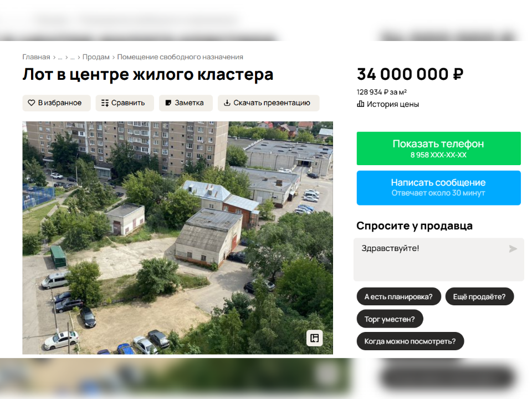532x399 pixels.
Task: Open 'Помещение свободного назначения' breadcrumb
Action: 180,57
